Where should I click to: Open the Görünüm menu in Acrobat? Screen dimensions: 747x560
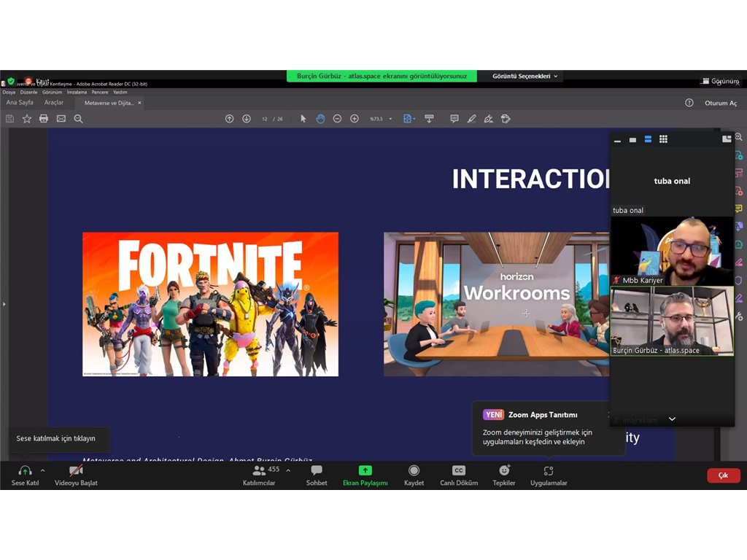(x=52, y=93)
